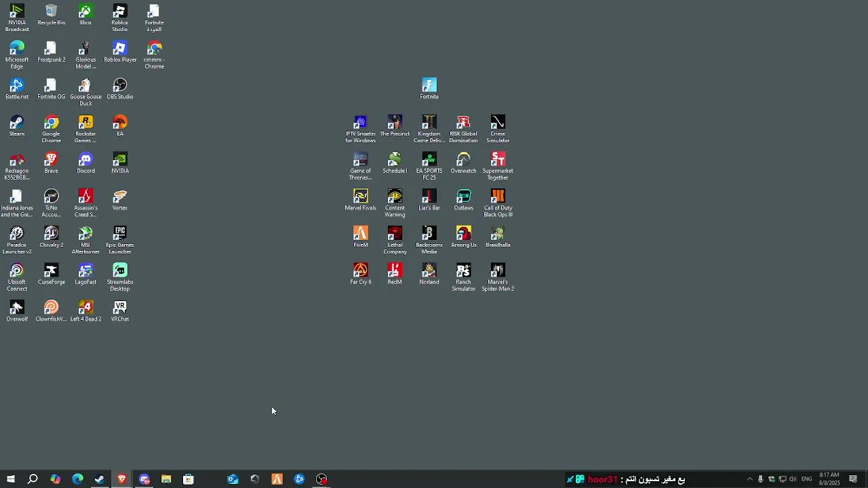Select the Left 4 Dead 2 icon
This screenshot has height=488, width=868.
pyautogui.click(x=85, y=312)
